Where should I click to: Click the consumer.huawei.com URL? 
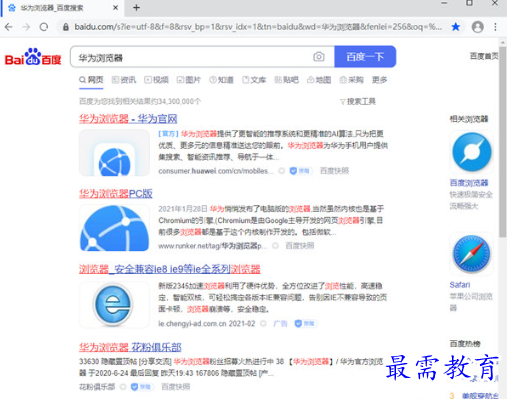click(x=216, y=171)
